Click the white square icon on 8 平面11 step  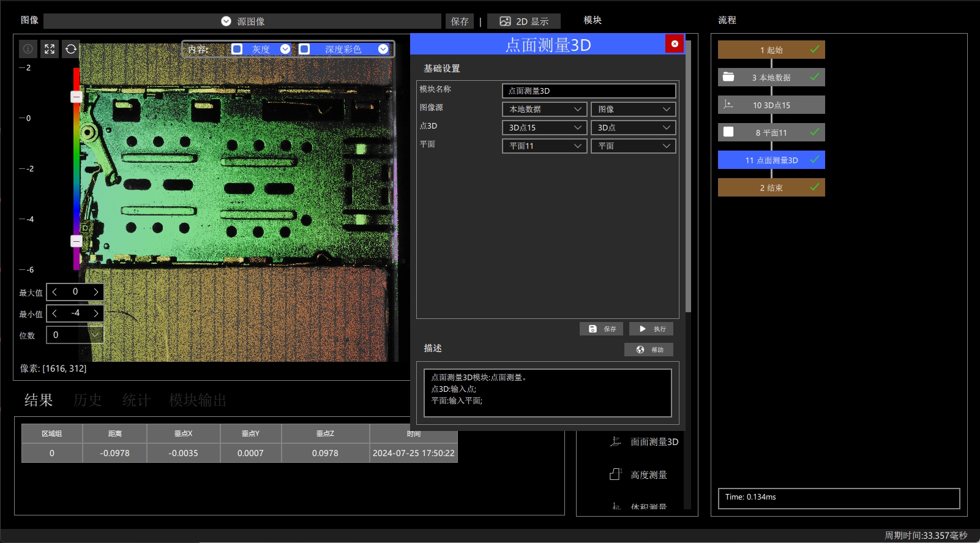tap(728, 132)
